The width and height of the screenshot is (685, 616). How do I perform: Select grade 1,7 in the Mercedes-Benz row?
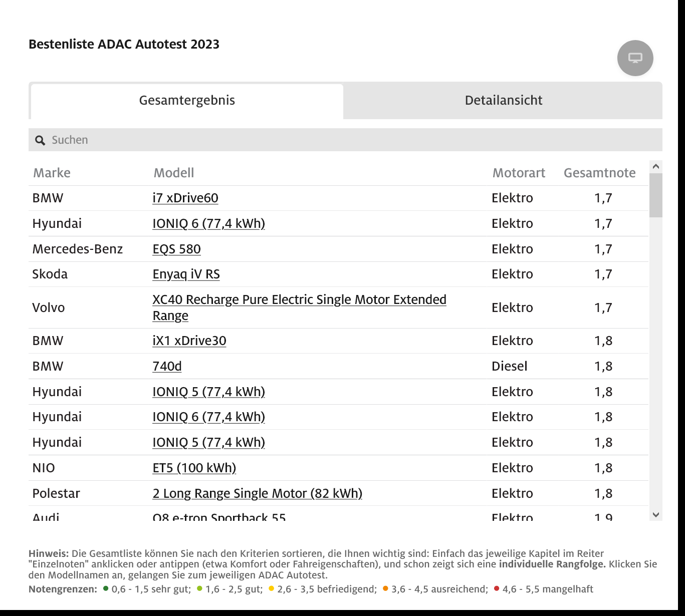click(603, 249)
